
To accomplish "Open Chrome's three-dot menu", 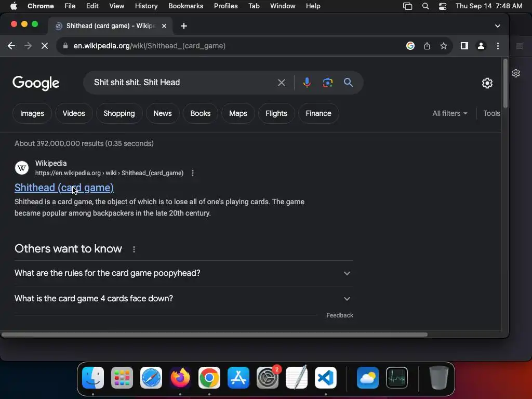I will coord(498,46).
